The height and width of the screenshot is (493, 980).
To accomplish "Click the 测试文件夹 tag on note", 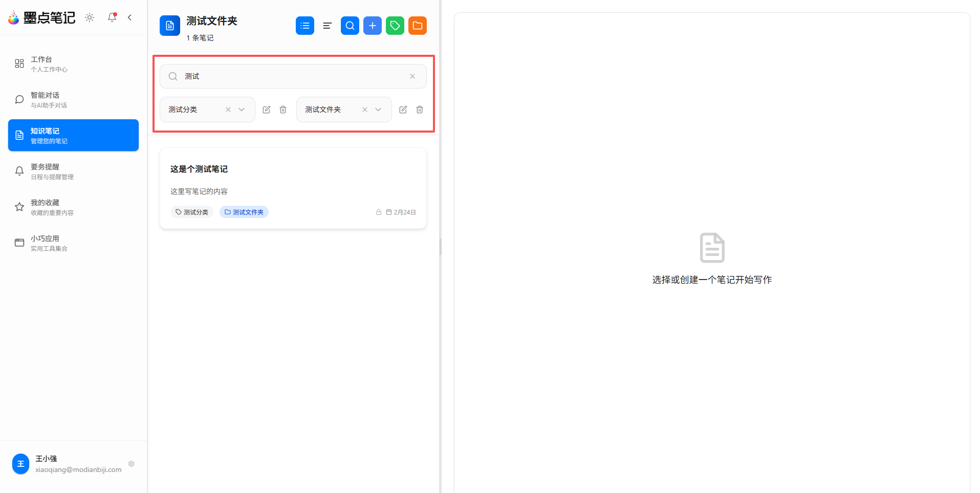I will click(x=244, y=212).
